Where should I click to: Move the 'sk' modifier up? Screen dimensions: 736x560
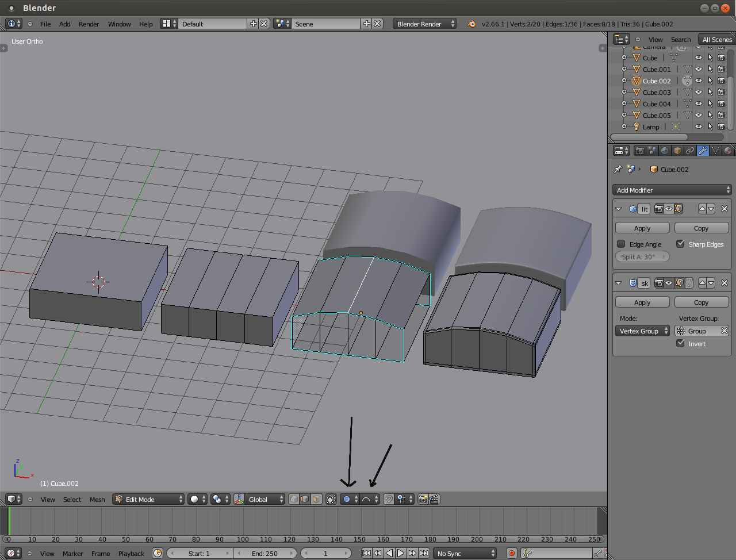pyautogui.click(x=703, y=283)
